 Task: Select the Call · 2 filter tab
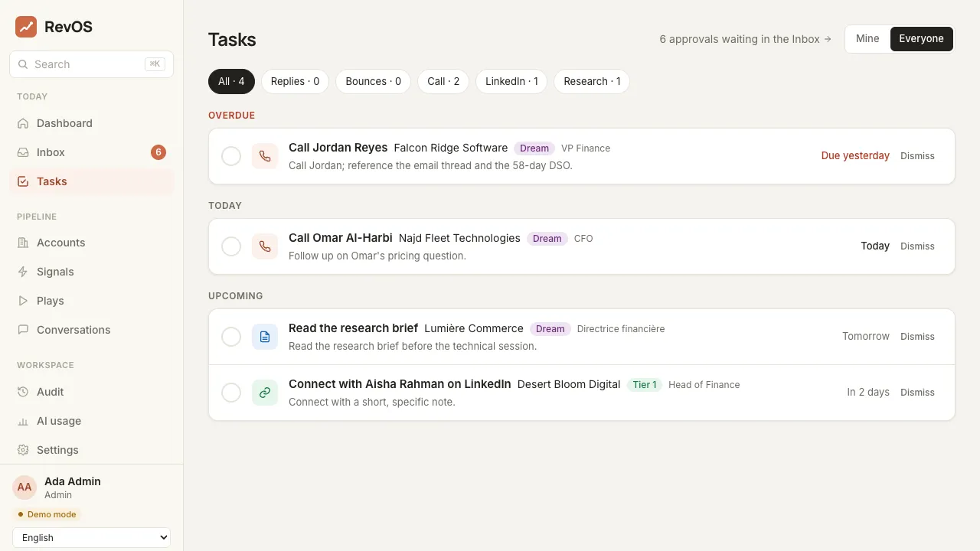[x=443, y=81]
